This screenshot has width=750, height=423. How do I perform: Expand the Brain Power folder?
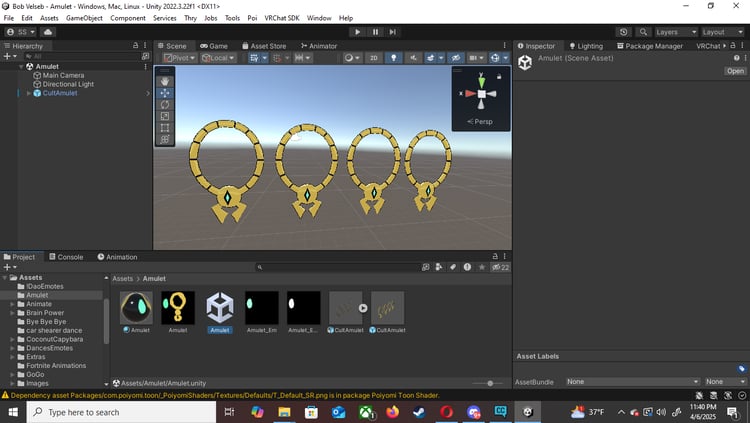12,313
